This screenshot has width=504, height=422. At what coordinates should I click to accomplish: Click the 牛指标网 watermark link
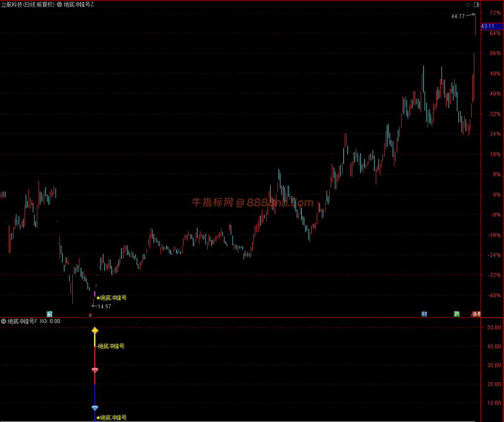[x=252, y=202]
